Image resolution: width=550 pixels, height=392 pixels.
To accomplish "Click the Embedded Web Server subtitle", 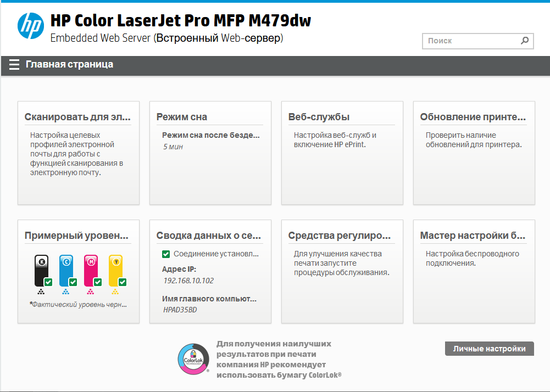I will (166, 38).
